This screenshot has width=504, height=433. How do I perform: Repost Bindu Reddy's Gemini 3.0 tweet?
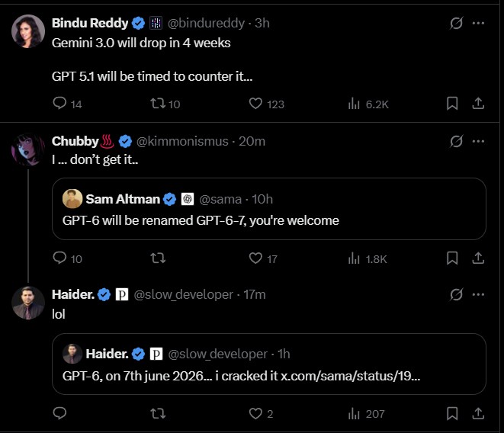click(x=158, y=104)
